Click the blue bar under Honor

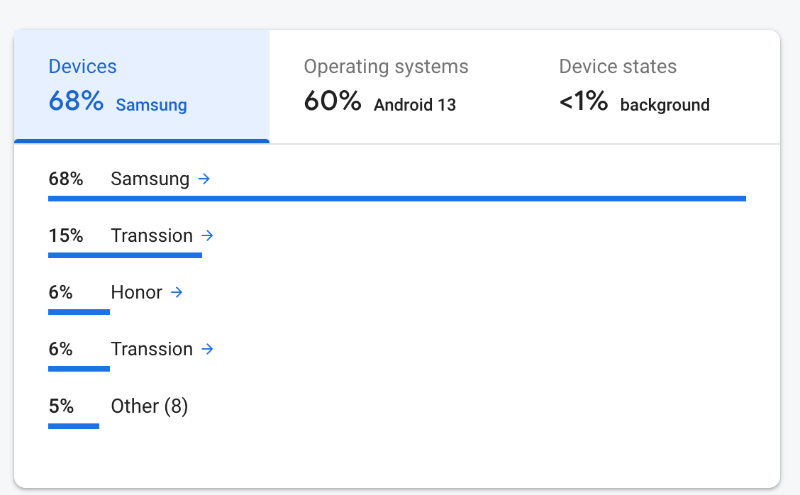[x=79, y=312]
